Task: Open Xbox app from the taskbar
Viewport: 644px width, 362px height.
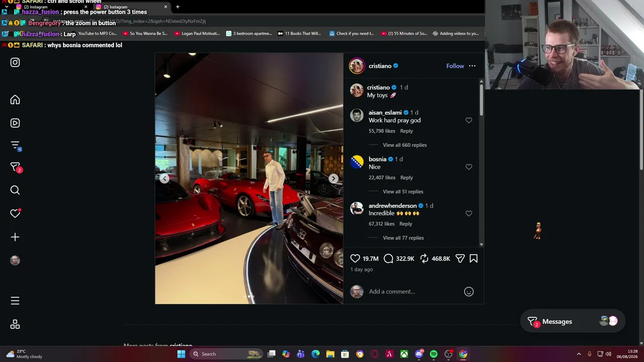Action: (x=404, y=354)
